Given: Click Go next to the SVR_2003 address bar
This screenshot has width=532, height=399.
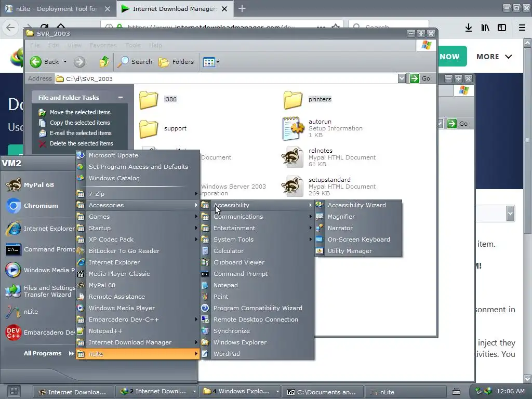Looking at the screenshot, I should tap(421, 79).
